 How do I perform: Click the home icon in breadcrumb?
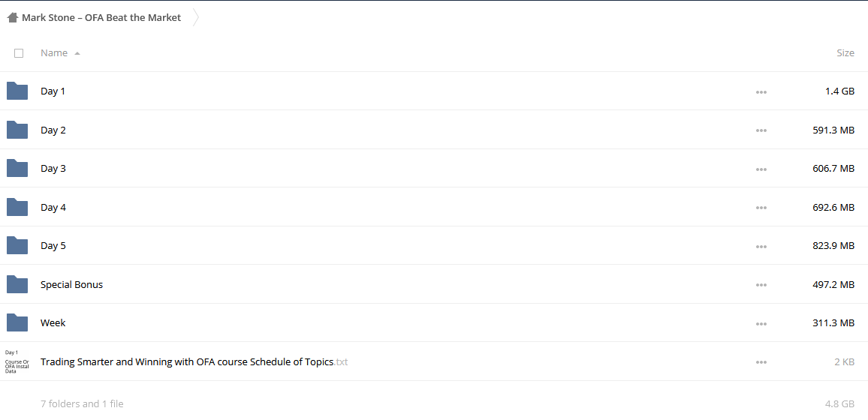click(13, 18)
